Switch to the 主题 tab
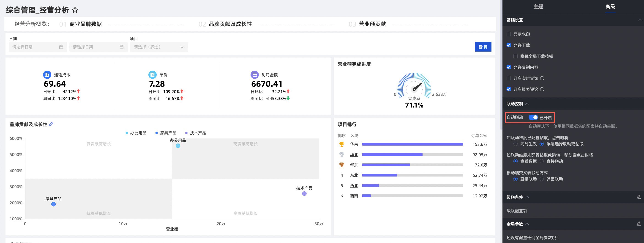Screen dimensions: 644x243 (538, 7)
